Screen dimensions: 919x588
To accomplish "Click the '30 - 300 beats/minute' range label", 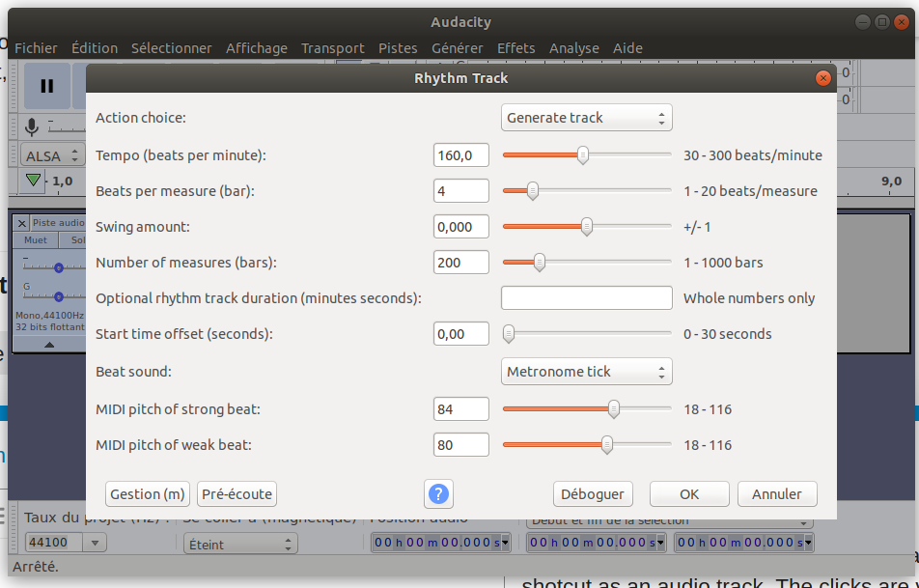I will [x=753, y=155].
